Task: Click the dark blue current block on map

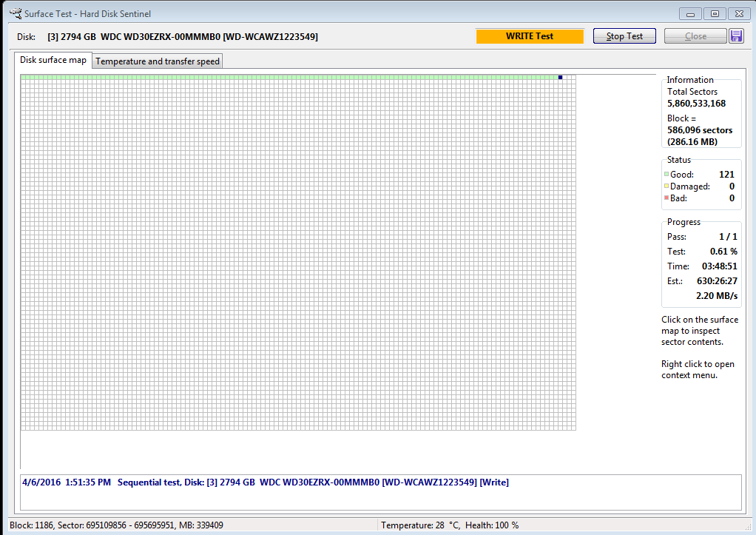Action: coord(560,77)
